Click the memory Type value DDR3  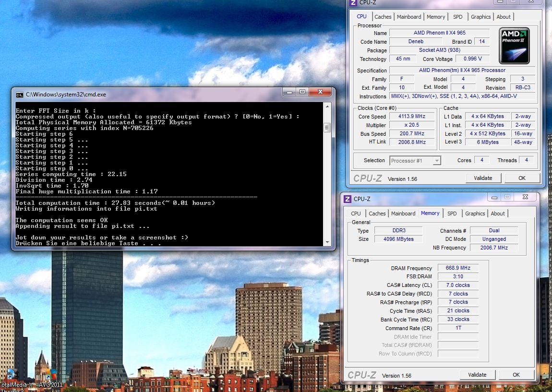(399, 230)
